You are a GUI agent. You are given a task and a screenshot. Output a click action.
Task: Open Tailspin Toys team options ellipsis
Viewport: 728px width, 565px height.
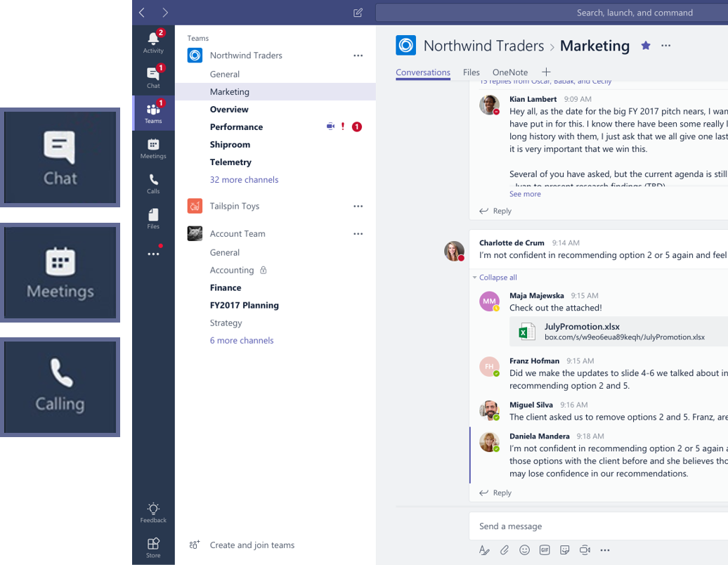click(x=358, y=206)
